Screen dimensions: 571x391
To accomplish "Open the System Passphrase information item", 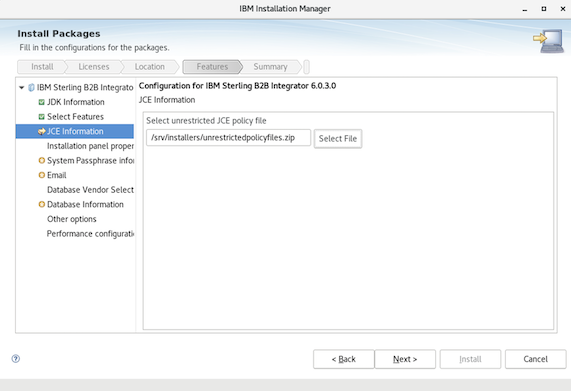I will [x=90, y=161].
